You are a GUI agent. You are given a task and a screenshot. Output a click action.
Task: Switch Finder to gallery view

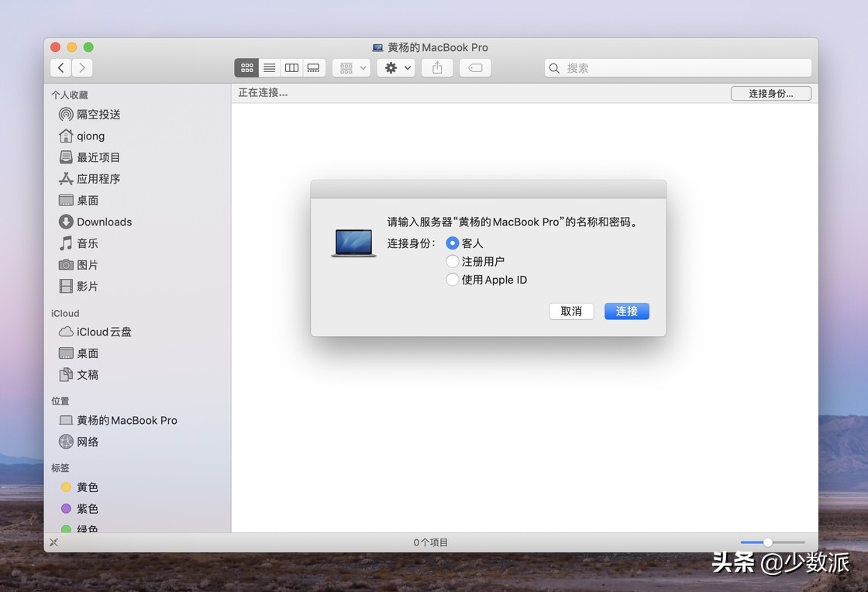click(313, 67)
